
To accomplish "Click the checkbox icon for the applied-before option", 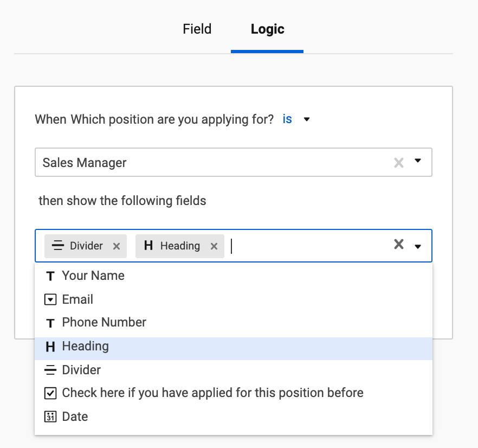I will [x=50, y=393].
